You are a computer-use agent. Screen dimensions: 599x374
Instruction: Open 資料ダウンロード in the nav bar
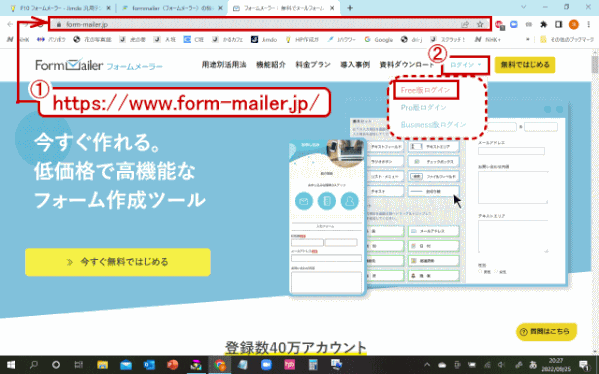(x=407, y=65)
